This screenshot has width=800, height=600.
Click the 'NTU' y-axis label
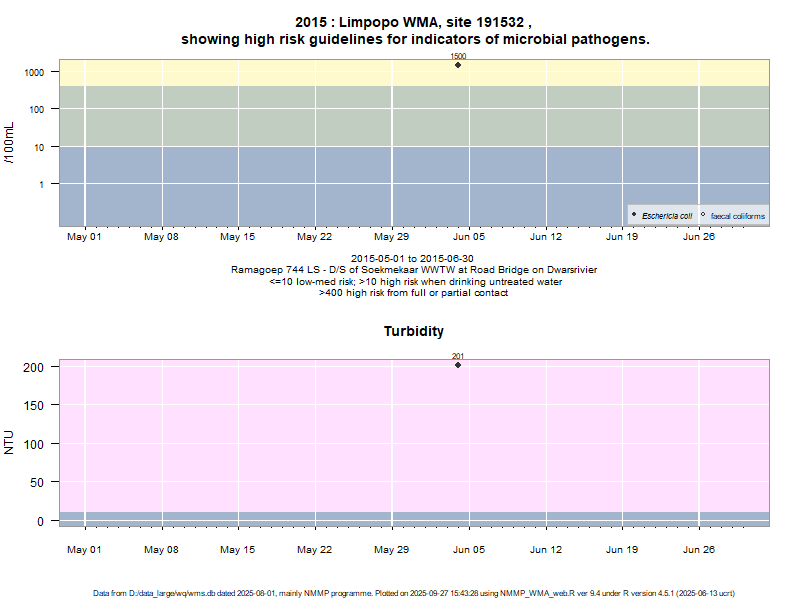pos(10,442)
